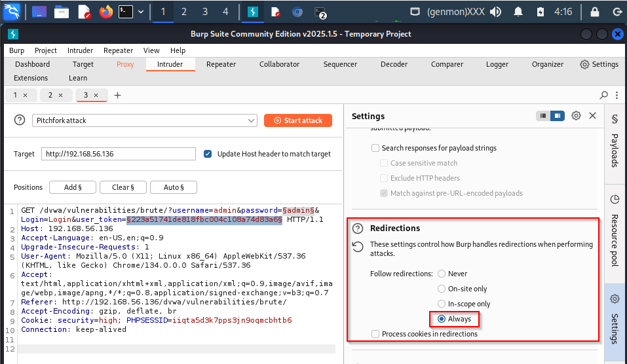Screen dimensions: 627x364
Task: Click the log out icon
Action: pos(617,12)
